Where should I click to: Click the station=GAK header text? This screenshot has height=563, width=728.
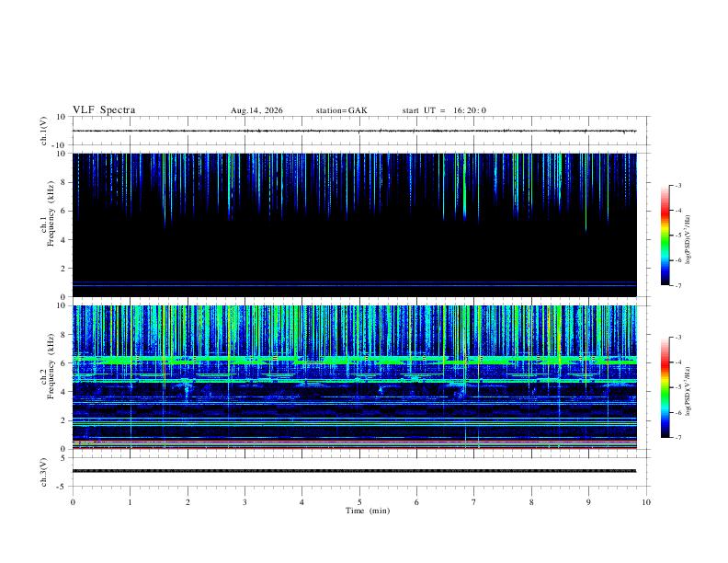tap(341, 110)
